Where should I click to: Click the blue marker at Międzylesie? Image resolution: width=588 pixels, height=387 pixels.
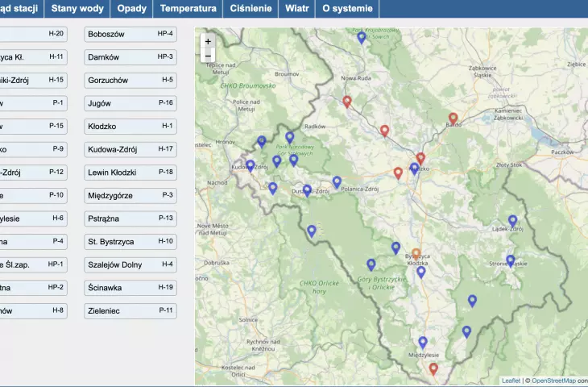(x=423, y=343)
